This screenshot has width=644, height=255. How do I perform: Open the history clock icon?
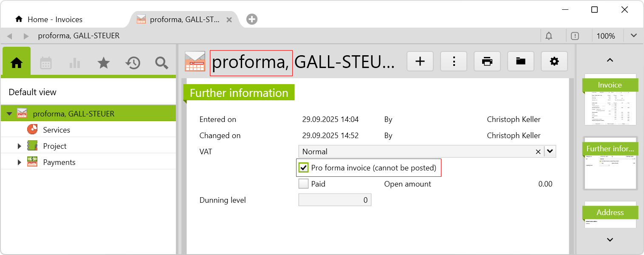133,63
